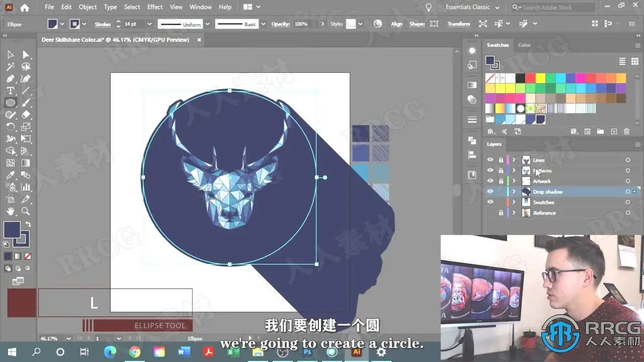Pick the black swatch in Swatches panel
This screenshot has width=644, height=362.
(520, 78)
